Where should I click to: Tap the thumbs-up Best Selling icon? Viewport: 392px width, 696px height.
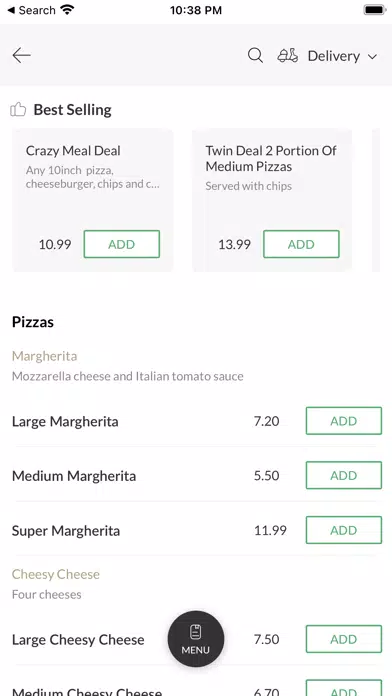pos(18,109)
